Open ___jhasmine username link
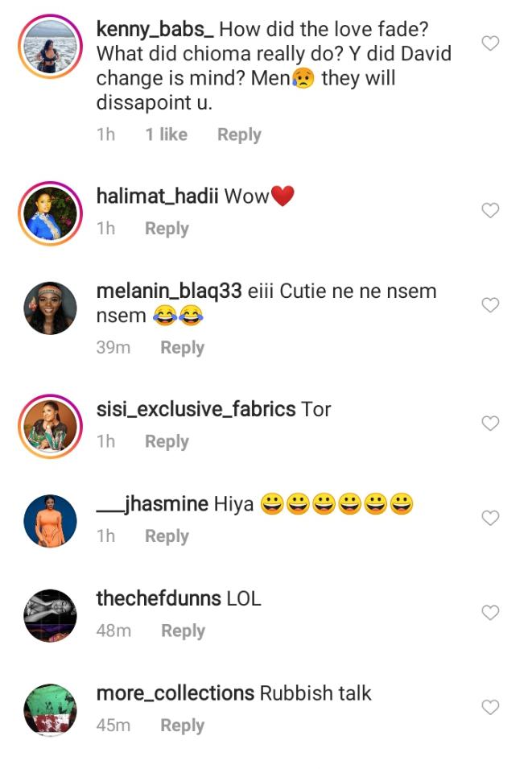The image size is (532, 769). (152, 504)
